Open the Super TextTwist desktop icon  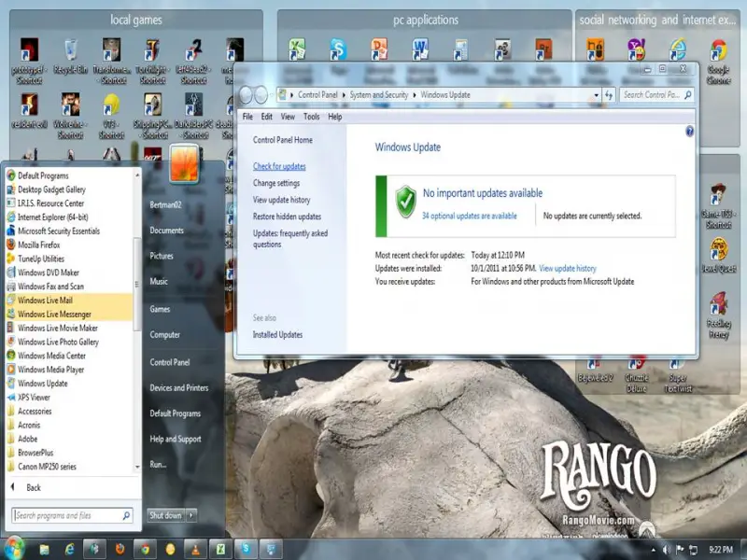pos(678,376)
